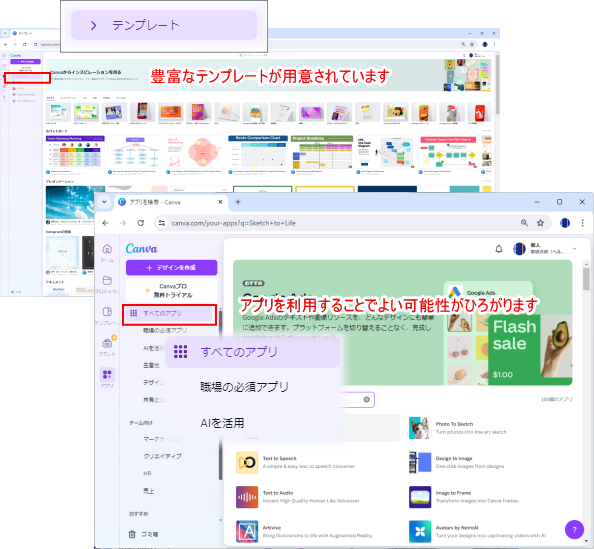The height and width of the screenshot is (549, 594).
Task: Reload the front browser page
Action: click(x=141, y=223)
